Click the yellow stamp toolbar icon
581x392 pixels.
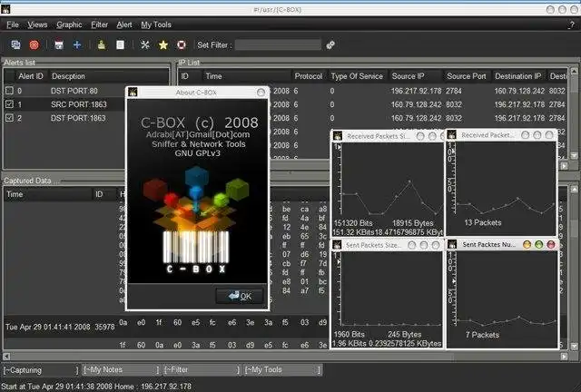(x=101, y=44)
